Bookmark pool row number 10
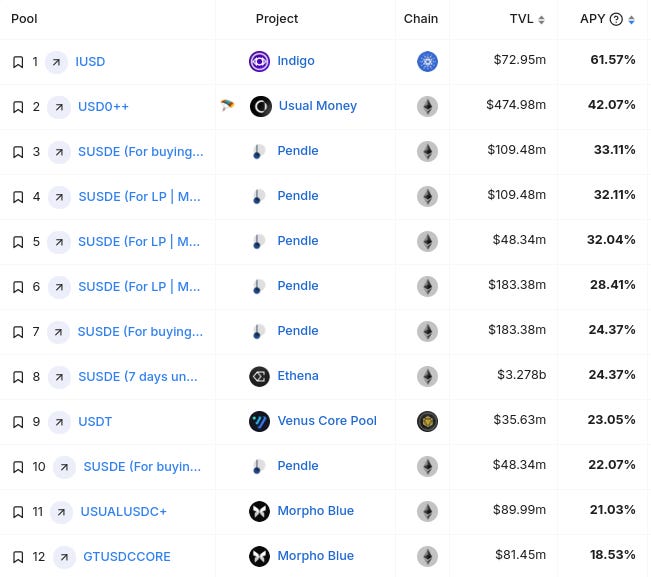Viewport: 651px width, 577px height. 18,467
